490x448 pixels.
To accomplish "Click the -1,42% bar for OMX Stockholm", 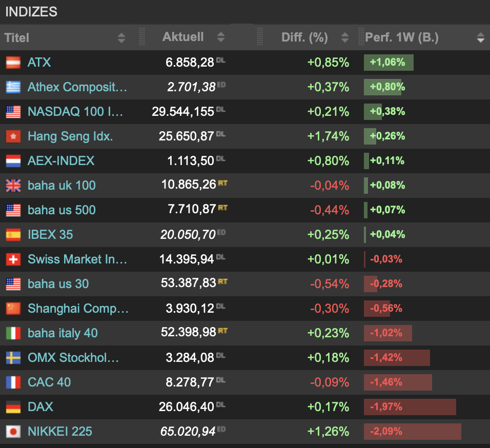I will click(397, 358).
